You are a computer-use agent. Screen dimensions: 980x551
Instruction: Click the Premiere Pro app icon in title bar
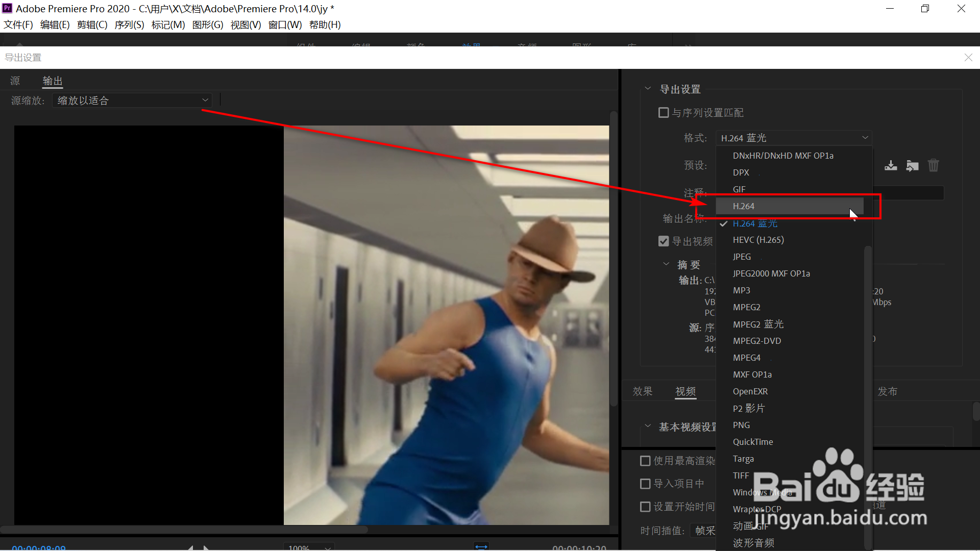pos(7,8)
